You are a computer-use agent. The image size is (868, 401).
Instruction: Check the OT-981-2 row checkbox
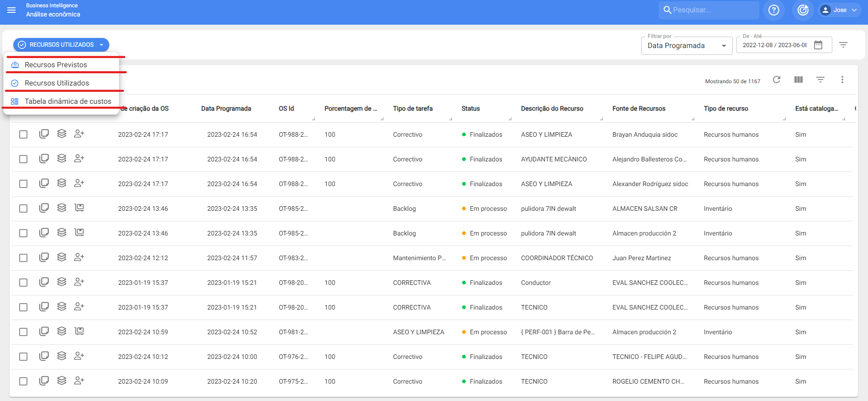pos(23,332)
